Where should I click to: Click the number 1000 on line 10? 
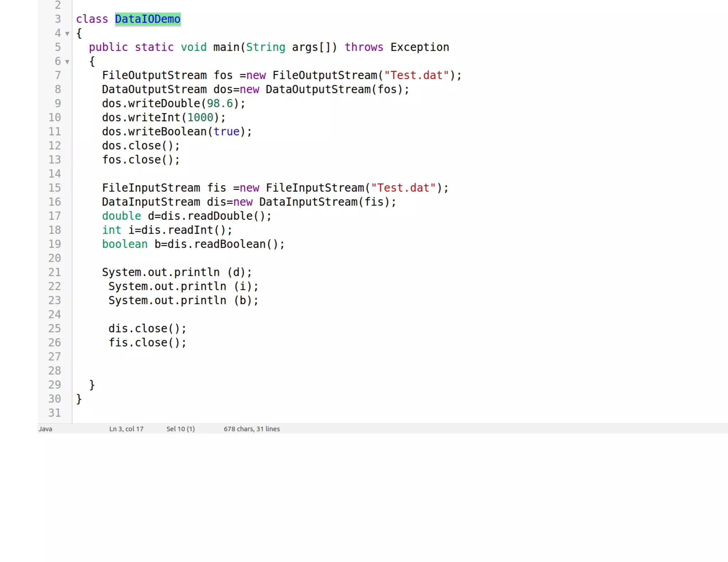[x=200, y=118]
